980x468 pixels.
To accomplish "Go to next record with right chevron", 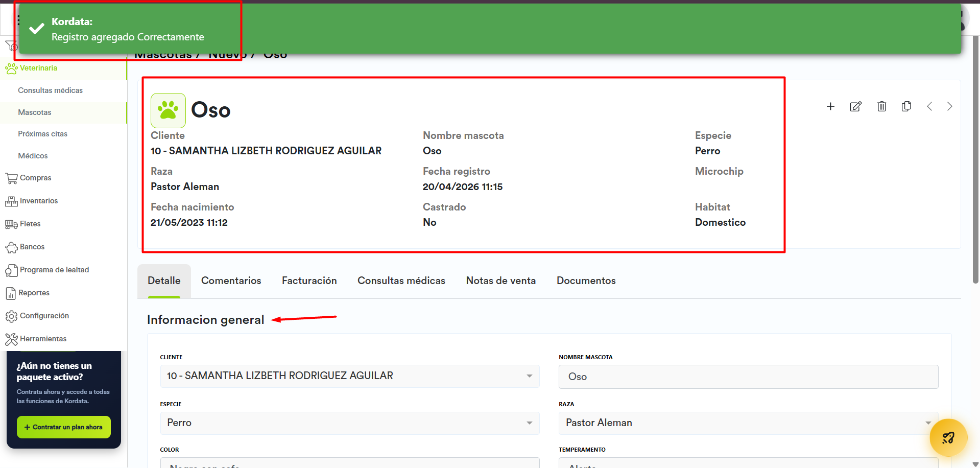I will tap(949, 106).
